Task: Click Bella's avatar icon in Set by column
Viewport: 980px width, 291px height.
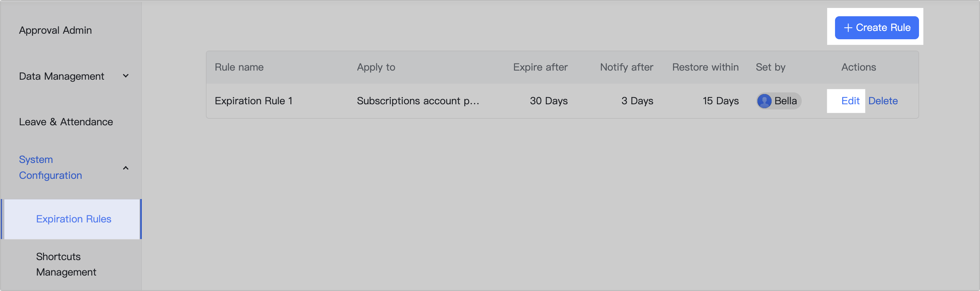Action: pyautogui.click(x=765, y=101)
